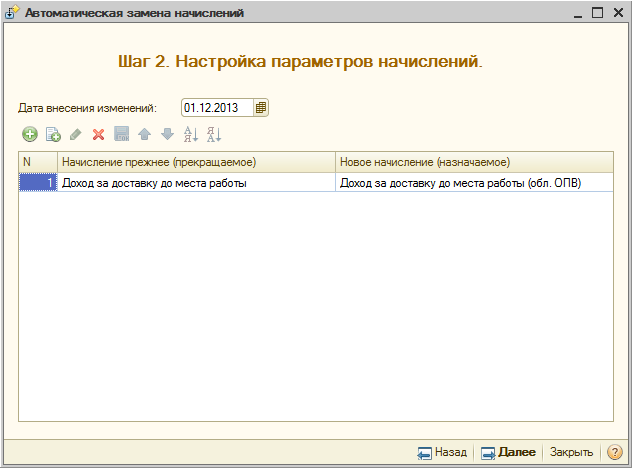This screenshot has width=632, height=468.
Task: Click the Новое начисление column header
Action: click(474, 161)
